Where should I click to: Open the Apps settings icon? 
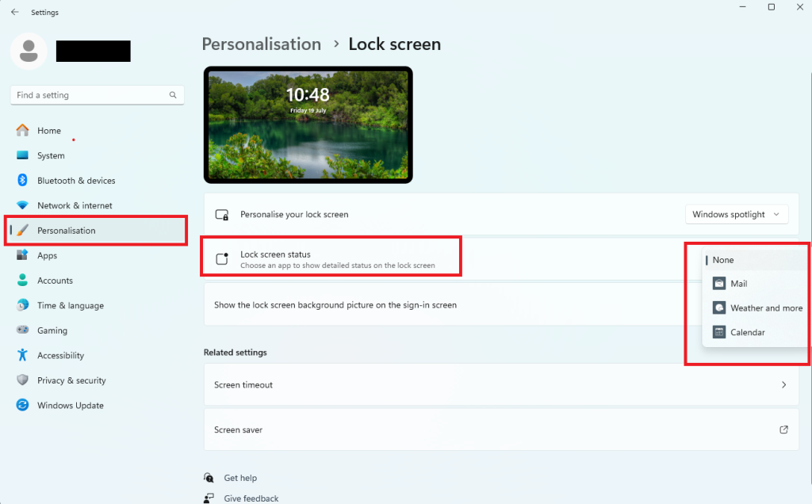tap(22, 255)
